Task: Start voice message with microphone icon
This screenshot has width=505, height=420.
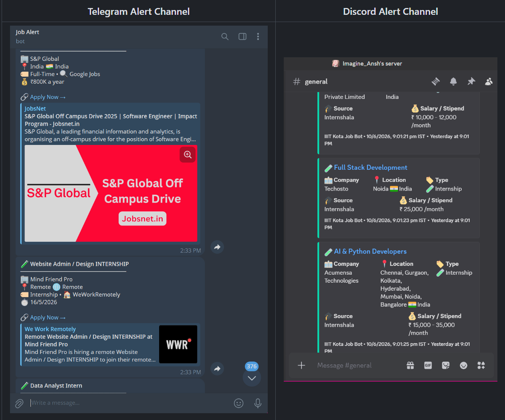Action: coord(258,403)
